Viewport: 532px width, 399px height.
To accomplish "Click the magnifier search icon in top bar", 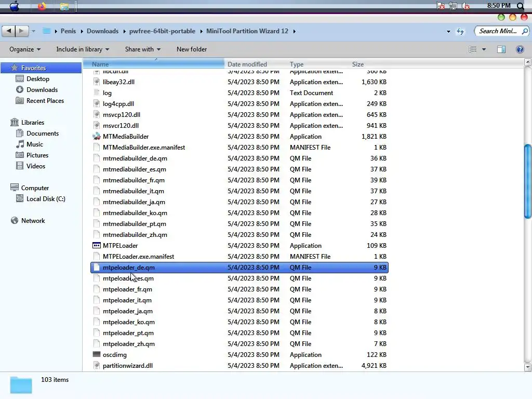I will point(521,6).
